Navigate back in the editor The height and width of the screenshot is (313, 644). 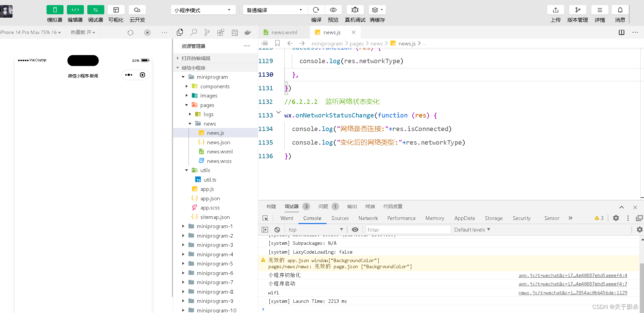(x=290, y=43)
